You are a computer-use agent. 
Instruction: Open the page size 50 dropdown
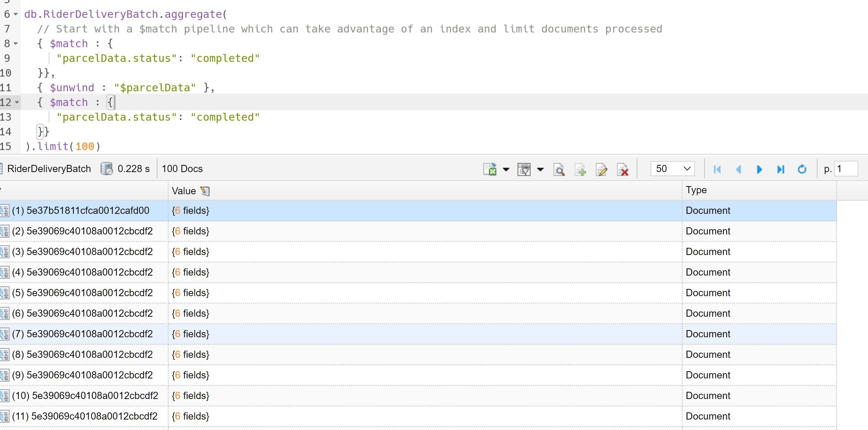pyautogui.click(x=672, y=168)
